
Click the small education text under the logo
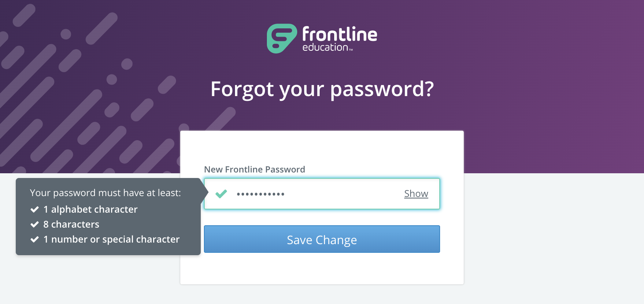click(x=326, y=47)
